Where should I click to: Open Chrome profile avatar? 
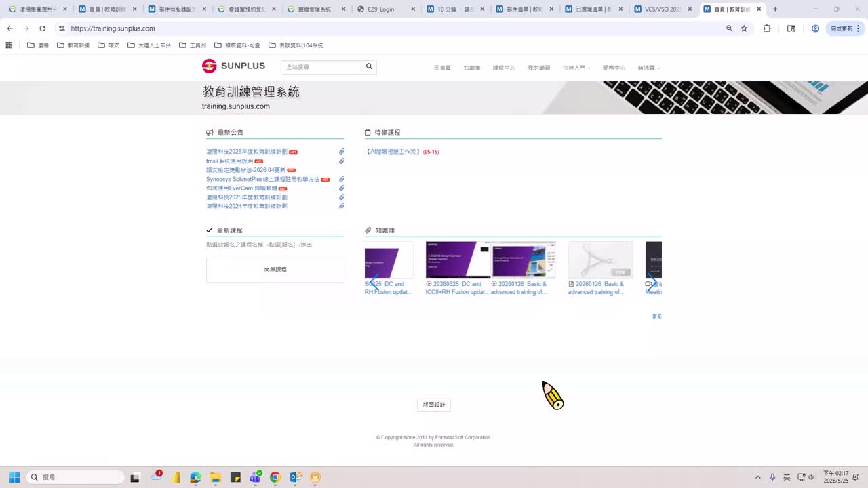click(815, 28)
